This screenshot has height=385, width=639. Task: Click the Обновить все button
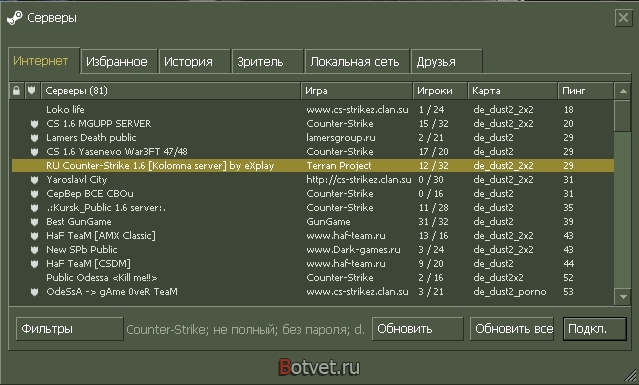coord(512,328)
